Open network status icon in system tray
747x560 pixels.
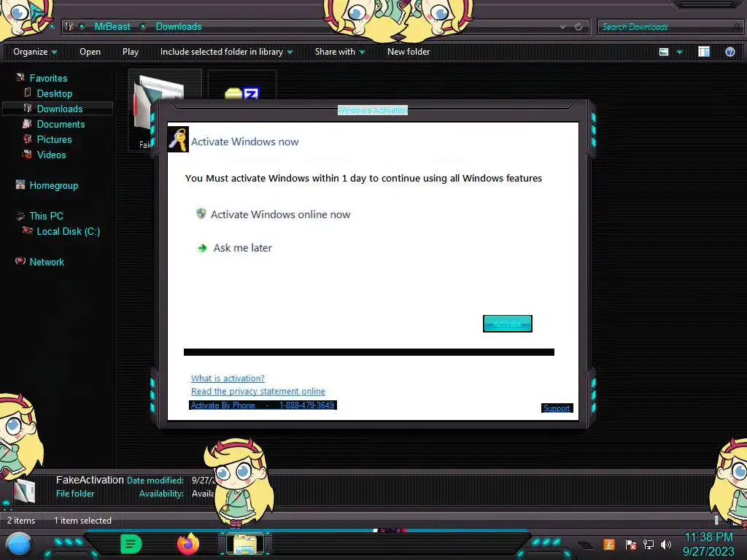(x=649, y=544)
